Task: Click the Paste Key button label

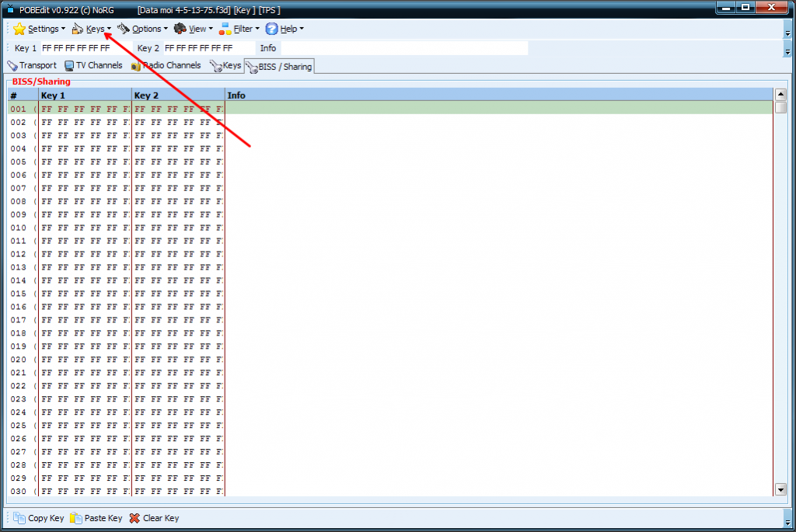Action: tap(103, 518)
